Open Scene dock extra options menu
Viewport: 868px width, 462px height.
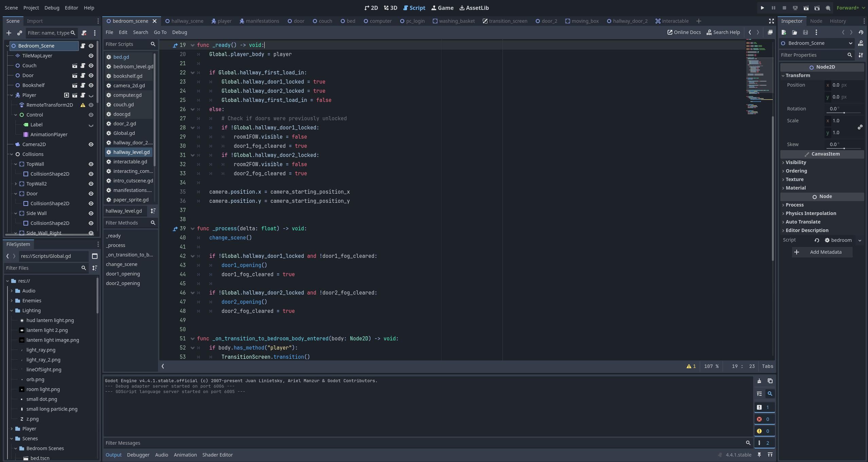pos(95,33)
